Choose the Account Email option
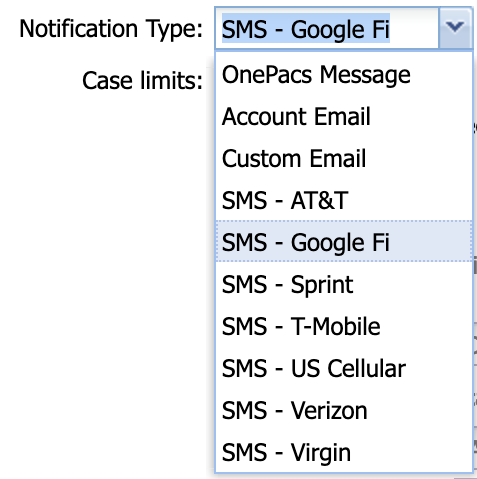Screen dimensions: 477x479 click(344, 116)
